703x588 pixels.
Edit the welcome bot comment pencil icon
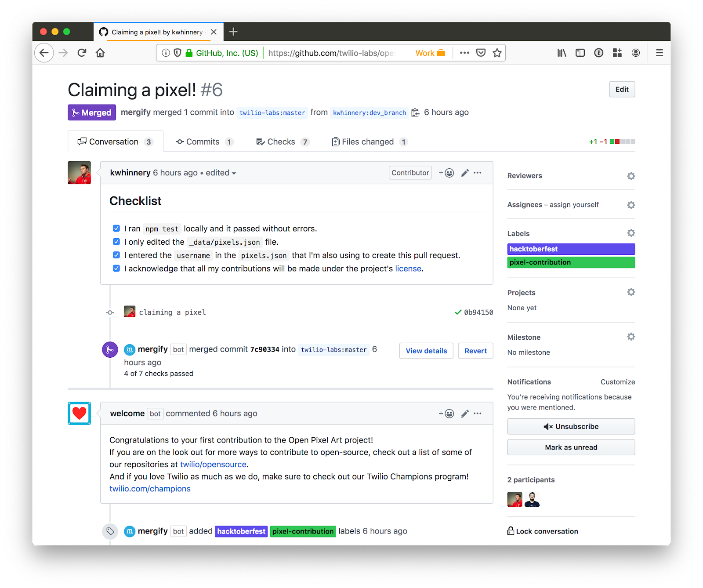coord(464,414)
